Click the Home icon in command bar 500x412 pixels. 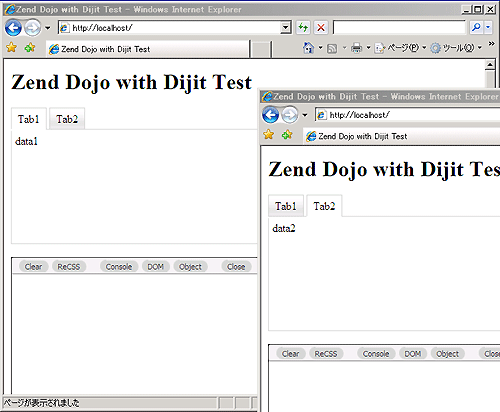point(308,48)
